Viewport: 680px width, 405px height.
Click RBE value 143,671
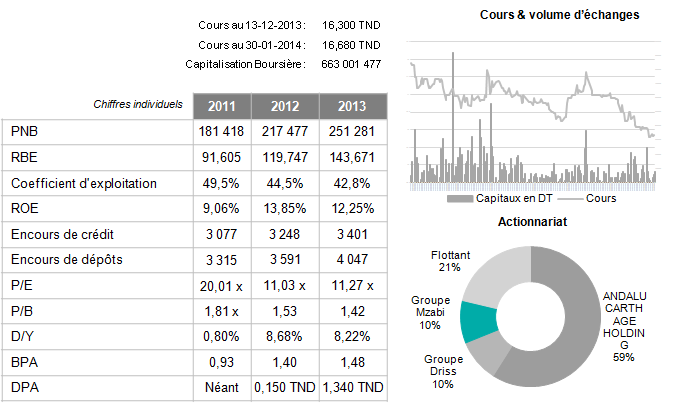[352, 157]
